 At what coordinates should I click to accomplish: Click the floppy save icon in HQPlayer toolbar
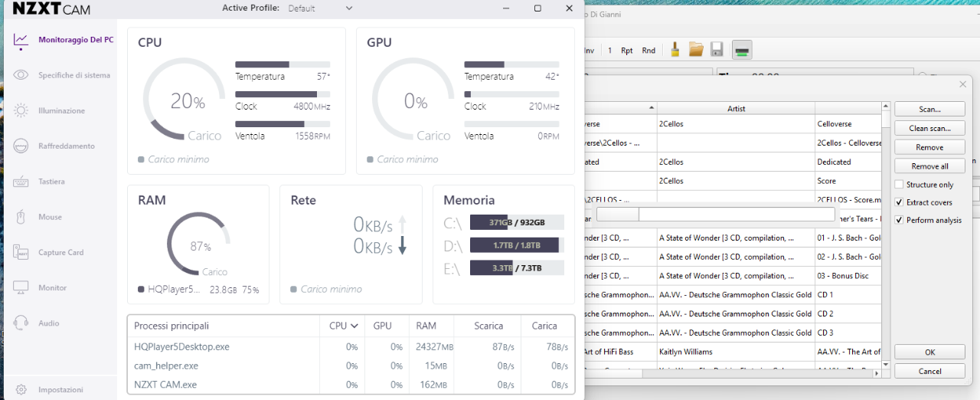[717, 50]
